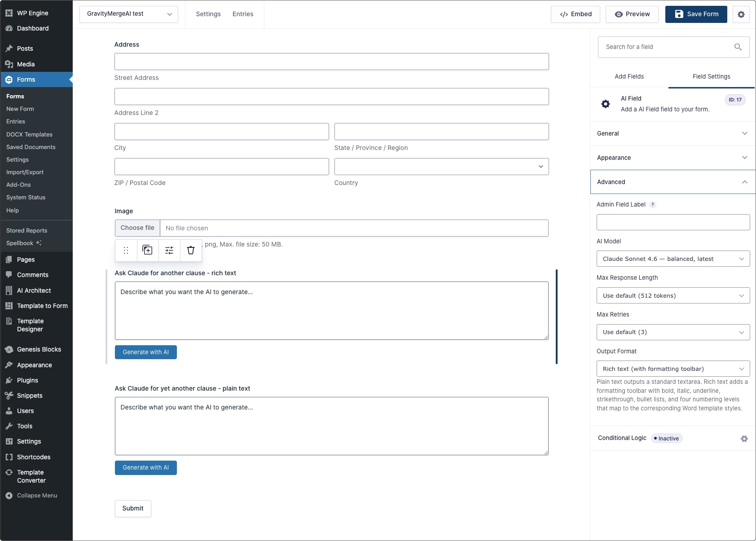
Task: Open the AI Model dropdown
Action: coord(672,259)
